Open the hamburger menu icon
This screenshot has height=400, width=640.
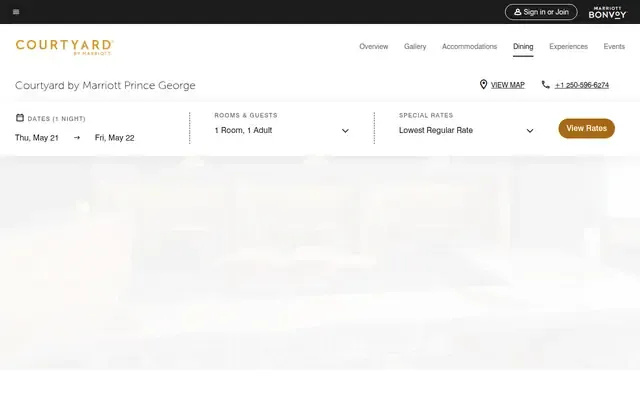[16, 12]
